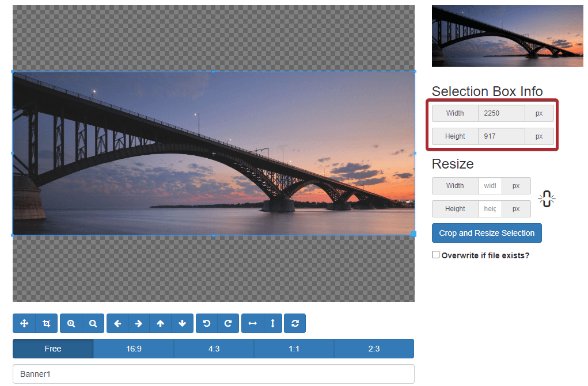Viewport: 588px width, 386px height.
Task: Move image down with arrow icon
Action: pos(182,323)
